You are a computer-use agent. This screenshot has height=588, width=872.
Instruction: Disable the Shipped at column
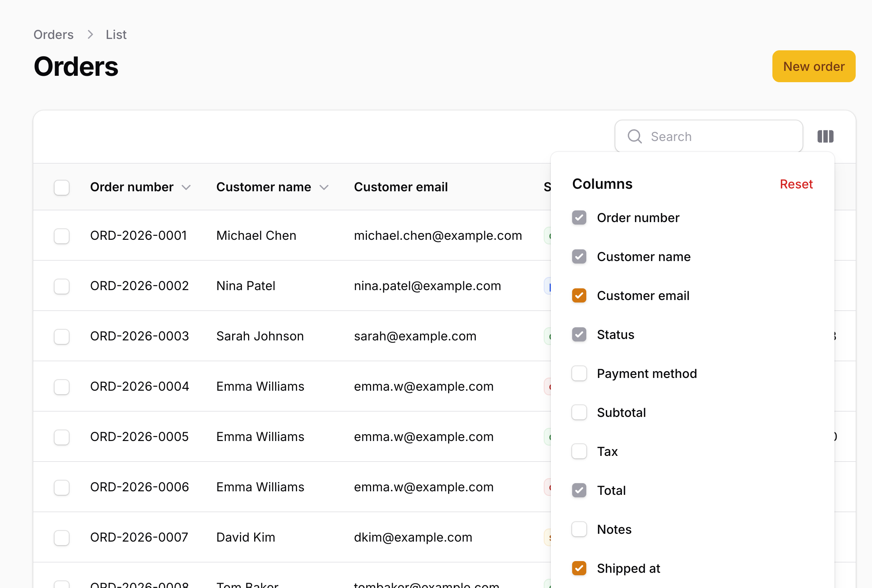[579, 568]
